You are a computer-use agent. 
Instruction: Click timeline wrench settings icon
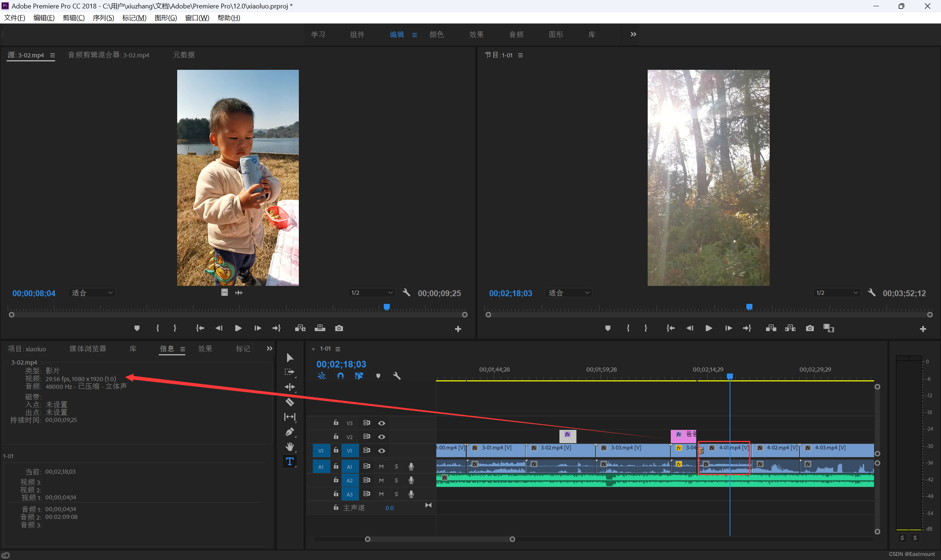(x=397, y=376)
